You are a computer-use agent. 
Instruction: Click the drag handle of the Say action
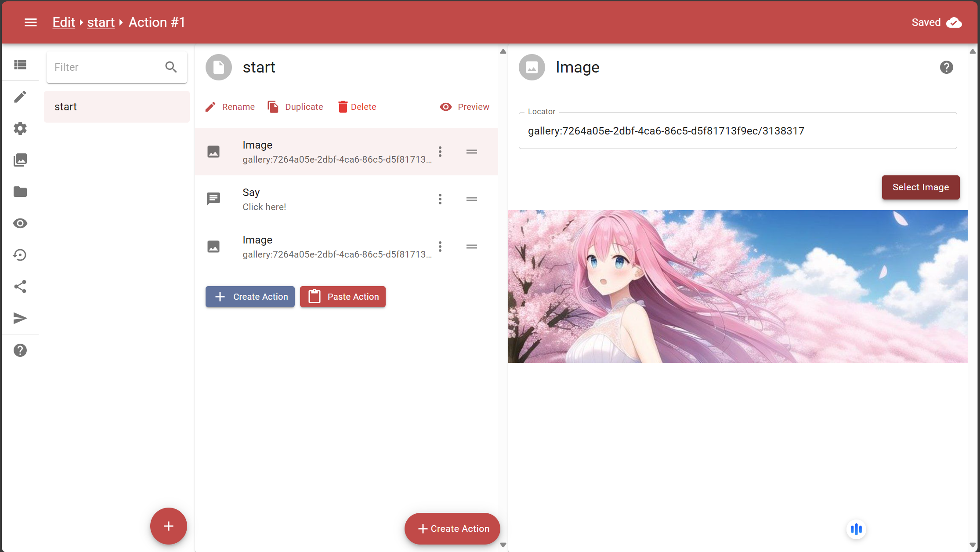point(471,199)
